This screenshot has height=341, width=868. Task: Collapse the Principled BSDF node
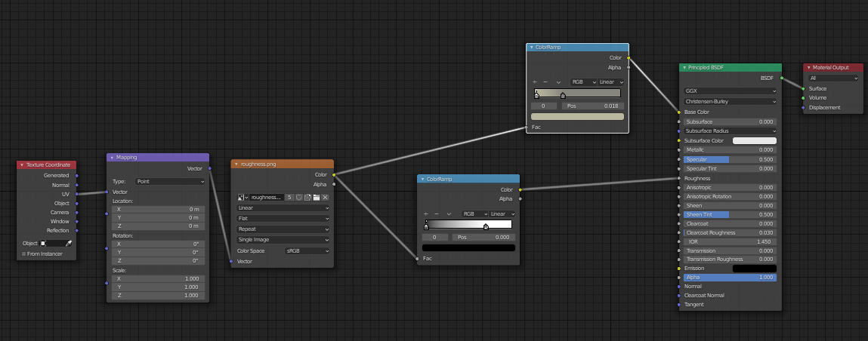coord(684,67)
